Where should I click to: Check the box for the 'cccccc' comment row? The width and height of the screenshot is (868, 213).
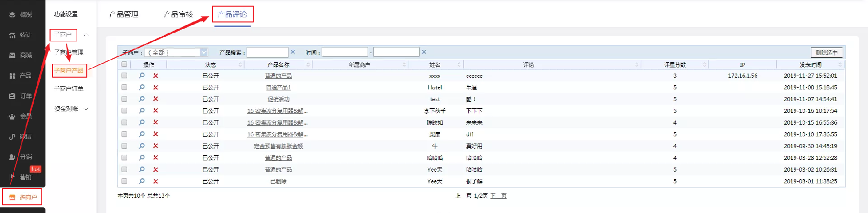[x=124, y=76]
